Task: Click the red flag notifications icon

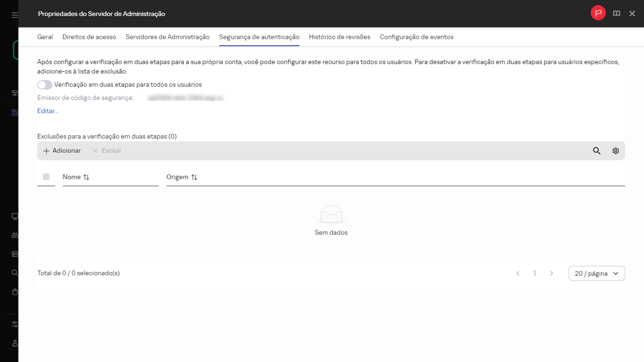Action: click(598, 14)
